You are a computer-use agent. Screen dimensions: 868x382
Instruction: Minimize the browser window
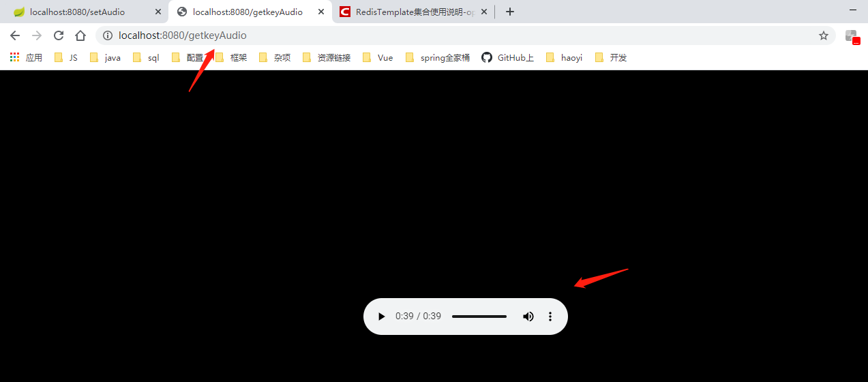coord(853,10)
